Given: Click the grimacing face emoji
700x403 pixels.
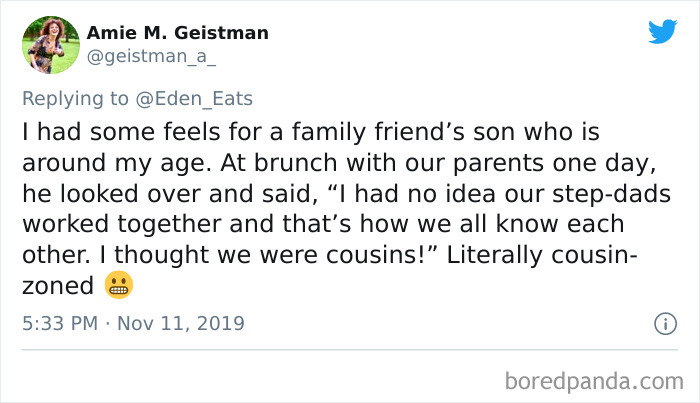Looking at the screenshot, I should (x=118, y=287).
